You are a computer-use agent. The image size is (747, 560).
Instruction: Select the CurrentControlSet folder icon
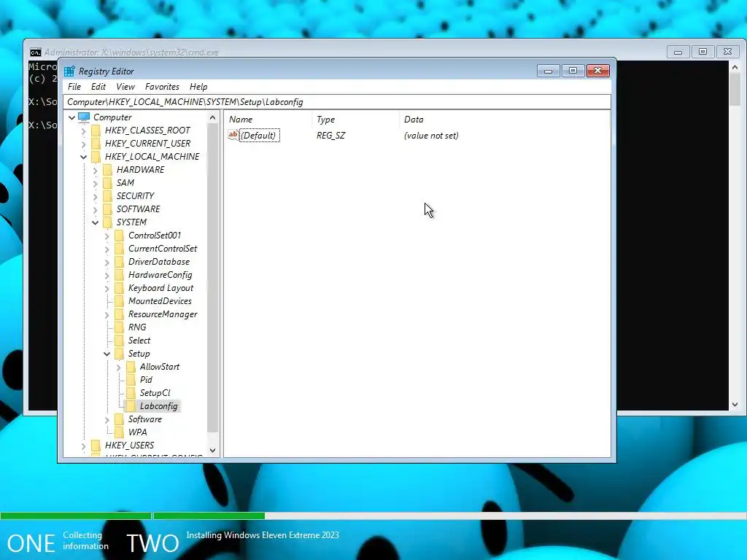coord(119,249)
